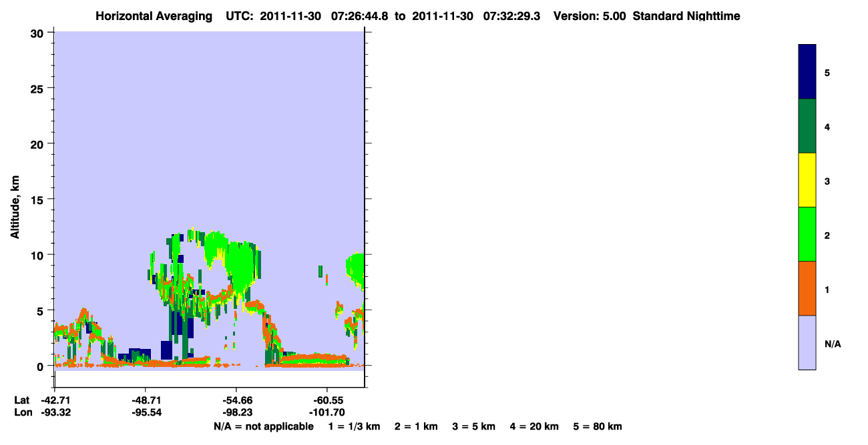Screen dimensions: 868x445
Task: Click the 'Lon' row label
Action: pyautogui.click(x=22, y=413)
